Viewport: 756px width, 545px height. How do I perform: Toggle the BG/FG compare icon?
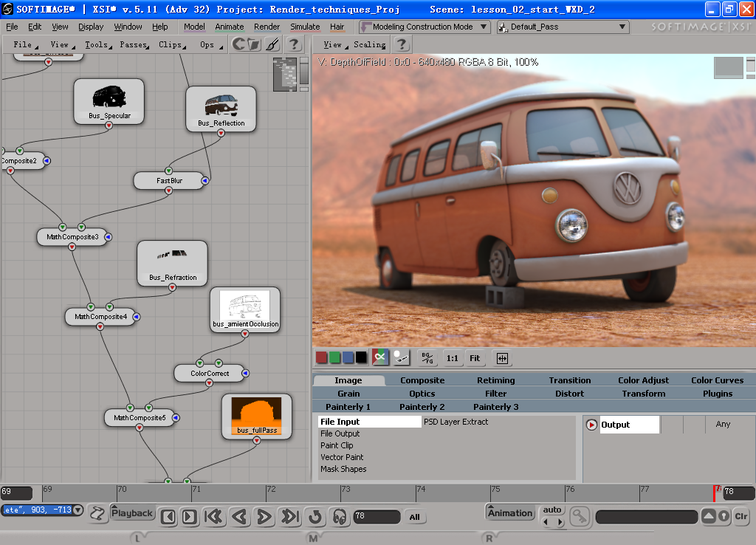coord(427,358)
